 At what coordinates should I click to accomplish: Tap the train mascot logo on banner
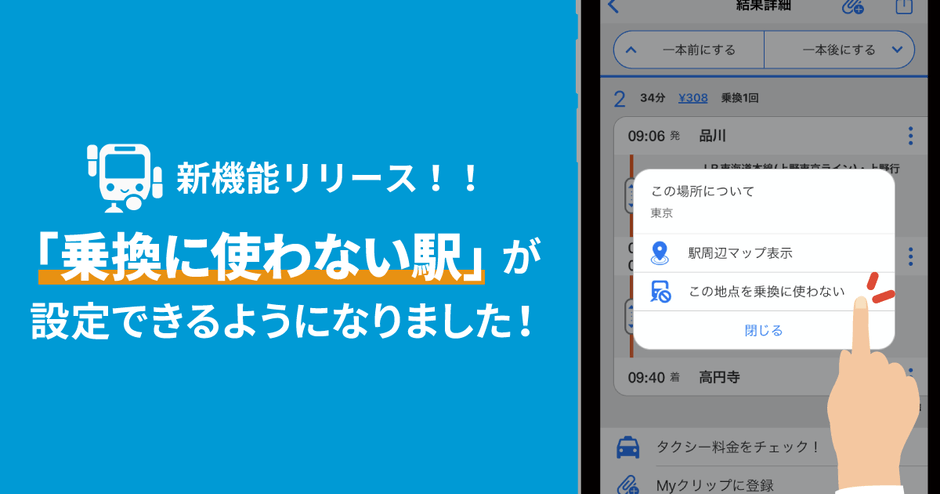click(125, 177)
